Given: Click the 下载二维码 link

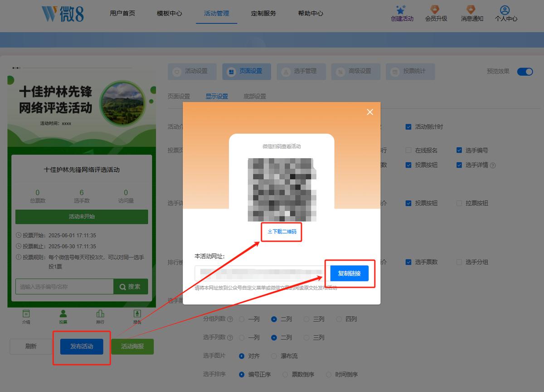Looking at the screenshot, I should pos(282,231).
